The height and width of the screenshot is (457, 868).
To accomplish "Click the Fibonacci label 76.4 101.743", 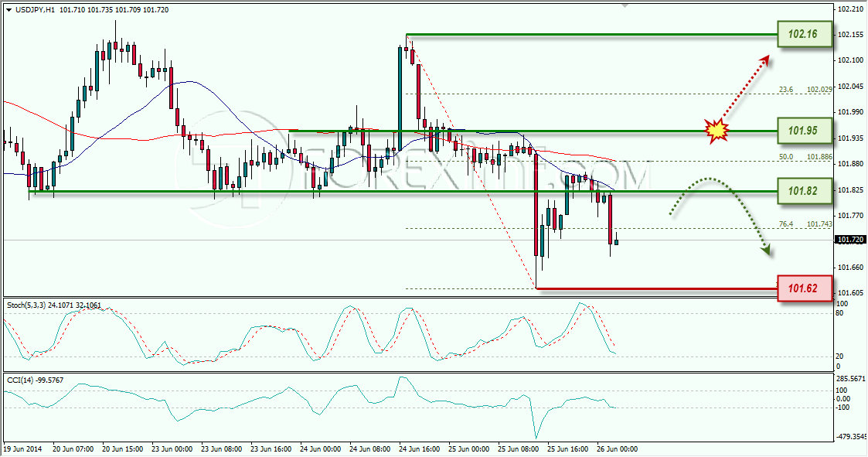I will tap(805, 223).
